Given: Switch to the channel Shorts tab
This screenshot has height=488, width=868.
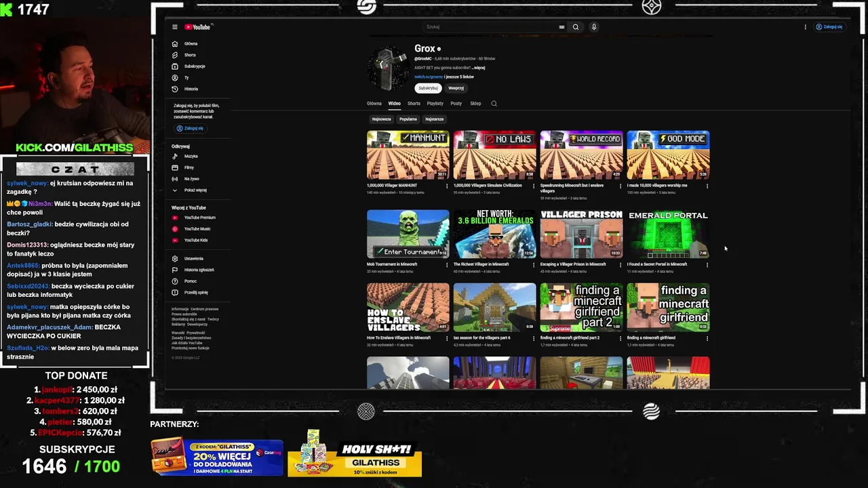Looking at the screenshot, I should pos(414,104).
